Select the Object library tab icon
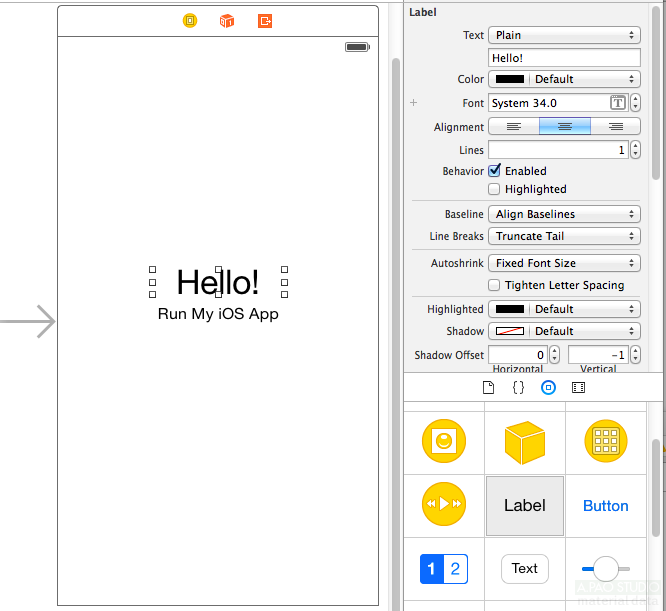The height and width of the screenshot is (611, 666). 548,387
